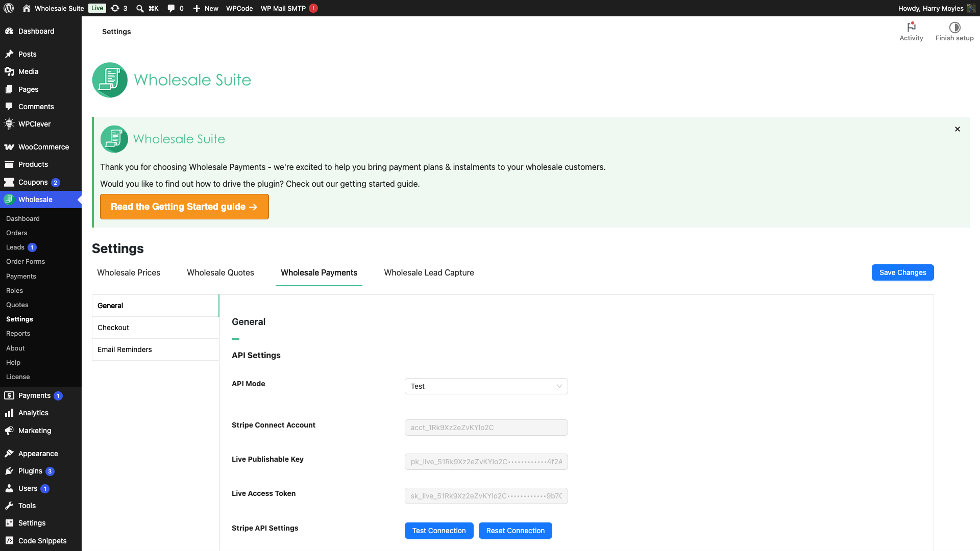Select the General settings section
The height and width of the screenshot is (551, 980).
155,306
